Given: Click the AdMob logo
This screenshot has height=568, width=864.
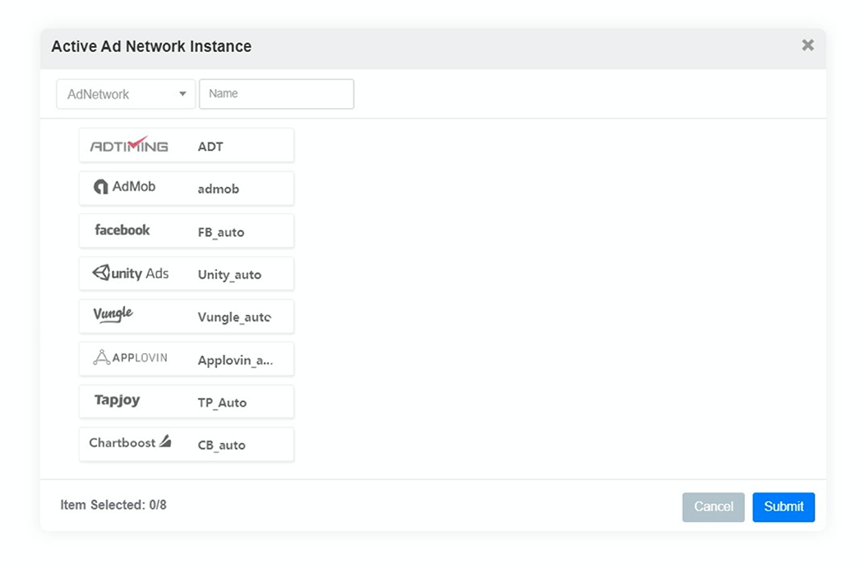Looking at the screenshot, I should pyautogui.click(x=125, y=187).
